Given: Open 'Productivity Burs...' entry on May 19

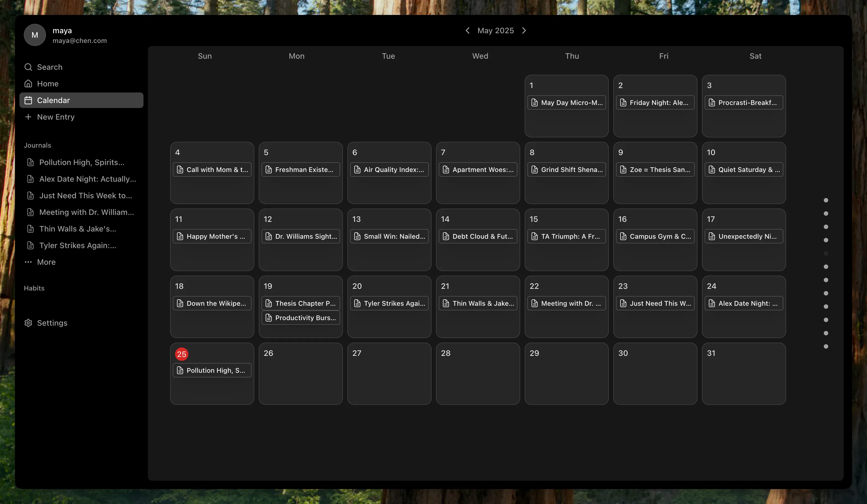Looking at the screenshot, I should (x=301, y=318).
